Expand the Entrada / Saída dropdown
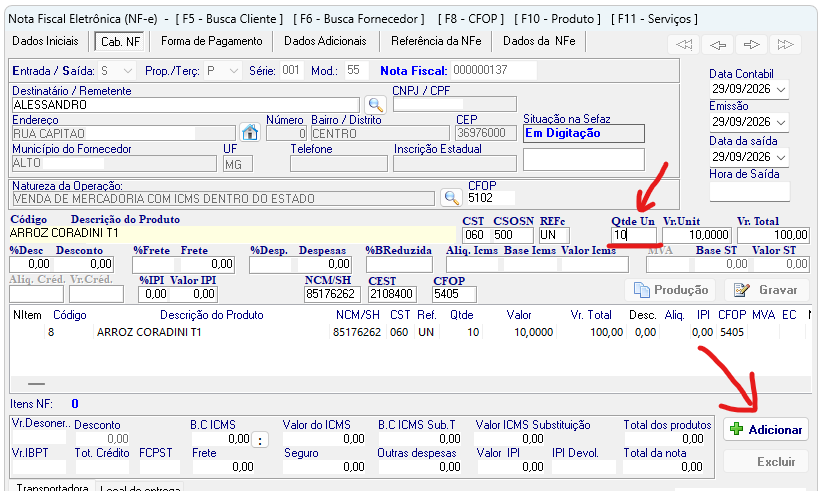Viewport: 822px width, 491px height. [x=127, y=71]
